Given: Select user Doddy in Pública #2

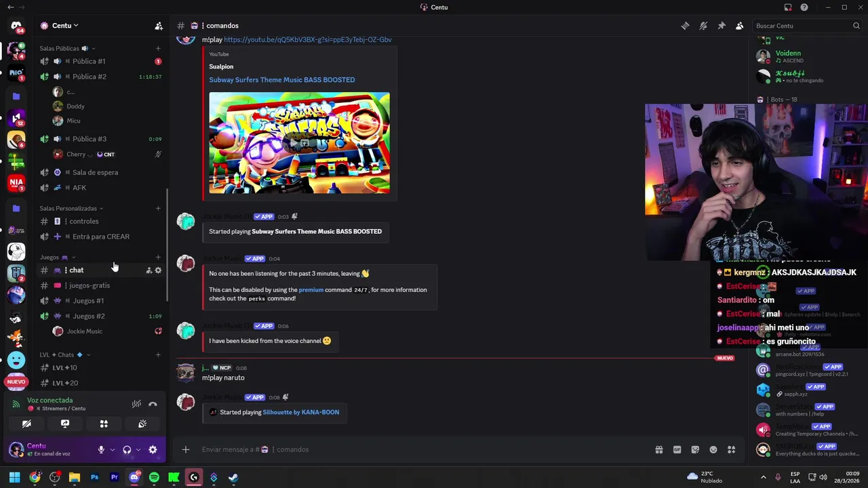Looking at the screenshot, I should [75, 106].
